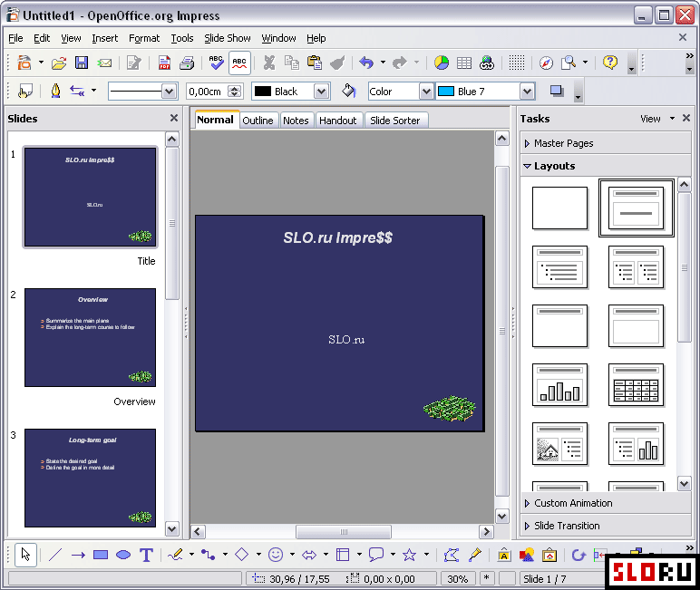700x590 pixels.
Task: Select slide 2 Overview thumbnail
Action: click(x=90, y=337)
